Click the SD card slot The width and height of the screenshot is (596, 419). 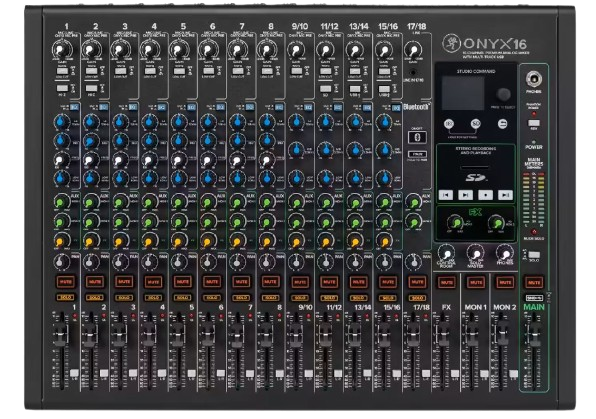coord(475,167)
